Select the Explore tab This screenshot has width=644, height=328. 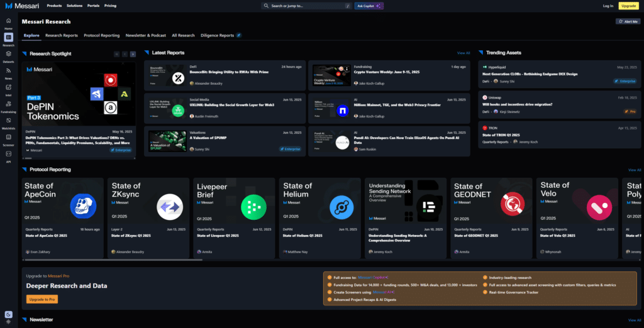tap(31, 35)
